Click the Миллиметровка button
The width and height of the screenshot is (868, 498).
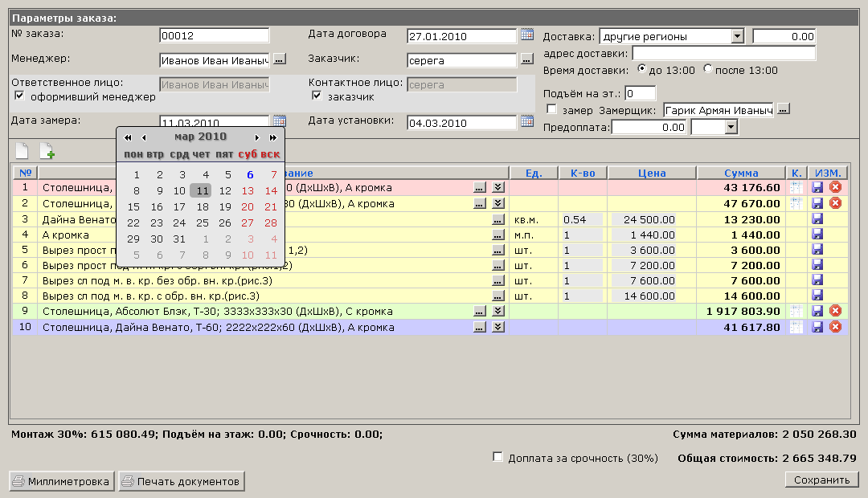[62, 481]
